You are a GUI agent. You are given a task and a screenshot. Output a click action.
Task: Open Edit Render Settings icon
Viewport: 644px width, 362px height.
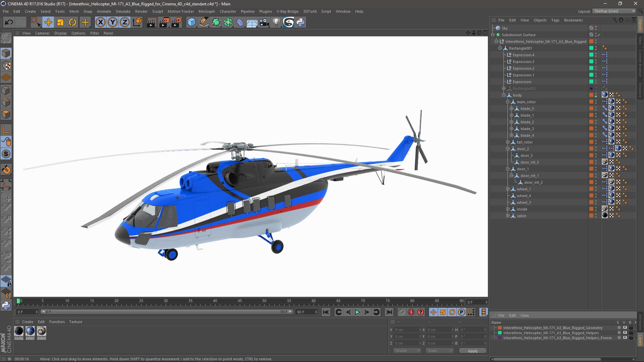click(x=176, y=22)
